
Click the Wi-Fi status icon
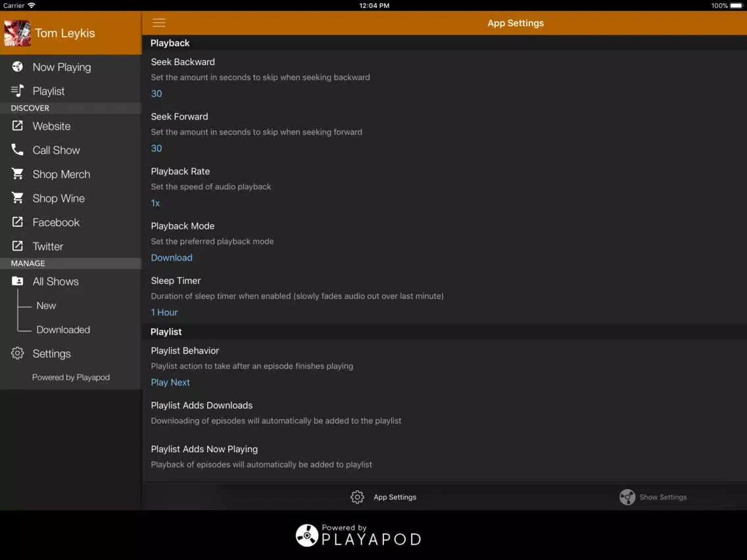point(32,5)
